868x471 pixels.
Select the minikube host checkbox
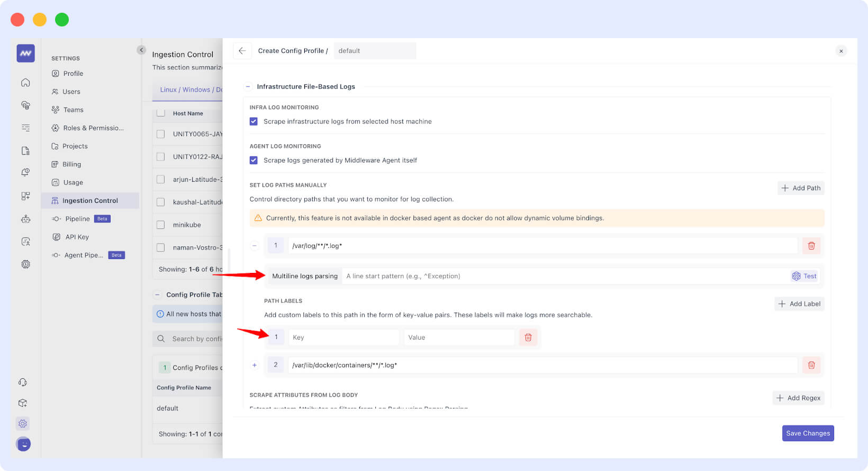click(x=161, y=225)
